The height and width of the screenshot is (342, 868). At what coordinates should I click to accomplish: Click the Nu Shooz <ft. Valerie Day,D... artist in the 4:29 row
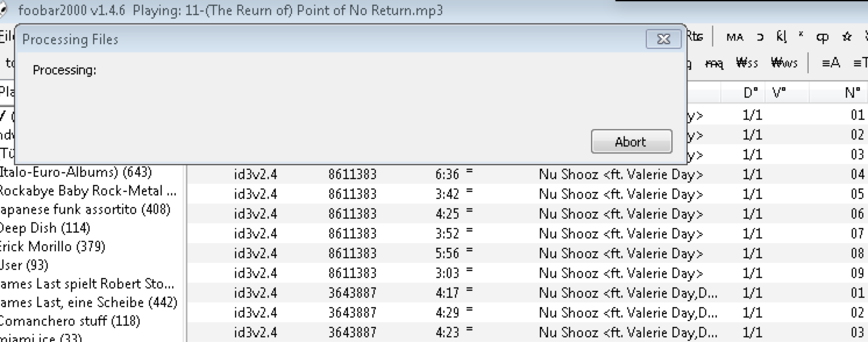click(x=628, y=313)
